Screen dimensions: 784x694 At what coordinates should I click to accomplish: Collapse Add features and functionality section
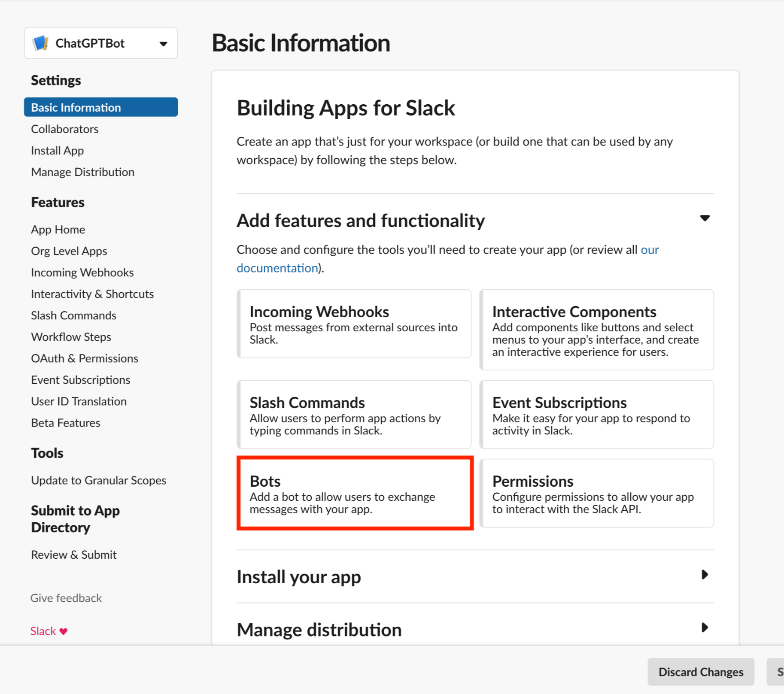pyautogui.click(x=705, y=218)
